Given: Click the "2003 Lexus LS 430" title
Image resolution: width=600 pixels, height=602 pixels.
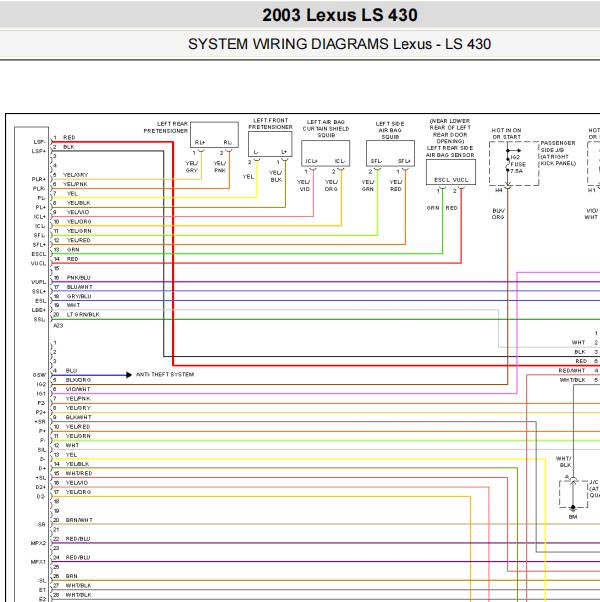Looking at the screenshot, I should (x=340, y=15).
